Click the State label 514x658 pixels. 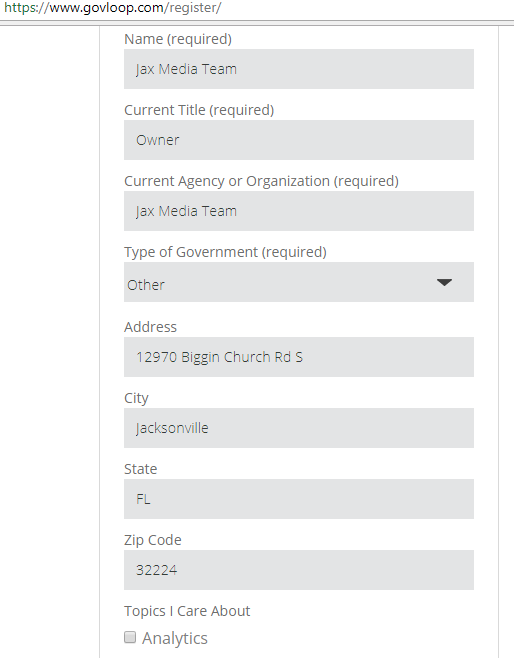141,469
